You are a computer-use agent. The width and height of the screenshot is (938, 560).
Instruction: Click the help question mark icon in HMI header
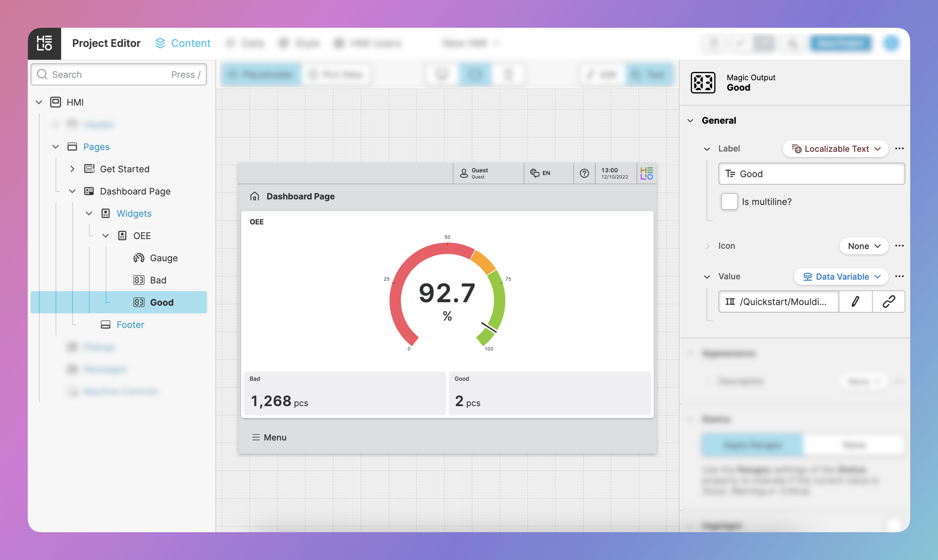pos(584,173)
